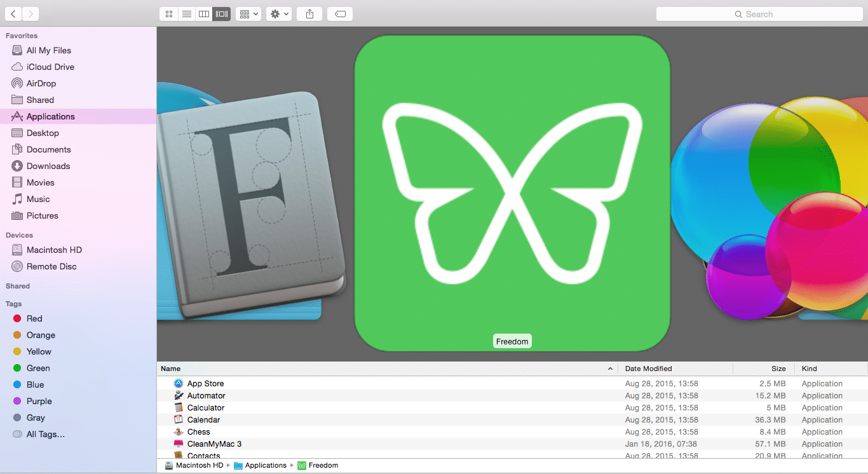Toggle sort direction arrow in Name header
Image resolution: width=868 pixels, height=474 pixels.
[610, 369]
